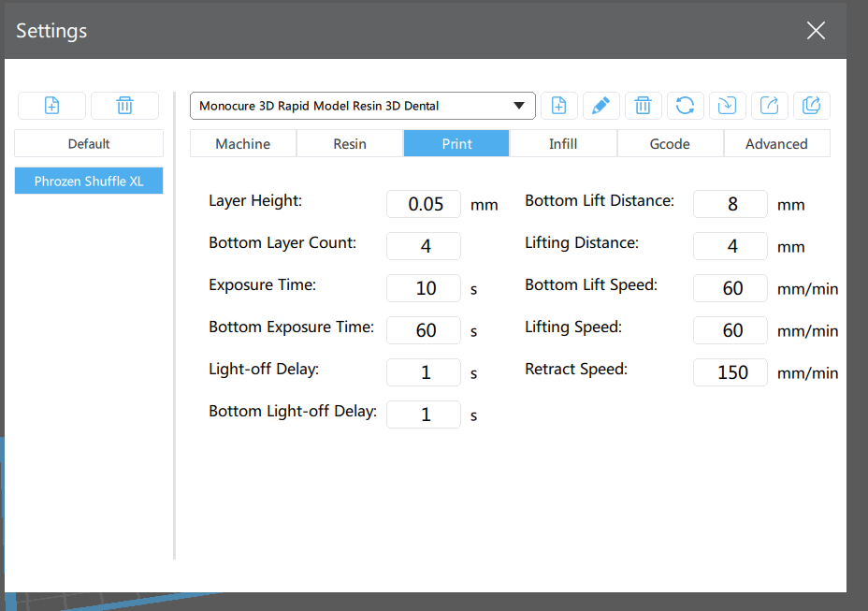Click the 'Bottom Light-off Delay:' label
The width and height of the screenshot is (868, 611).
tap(293, 412)
